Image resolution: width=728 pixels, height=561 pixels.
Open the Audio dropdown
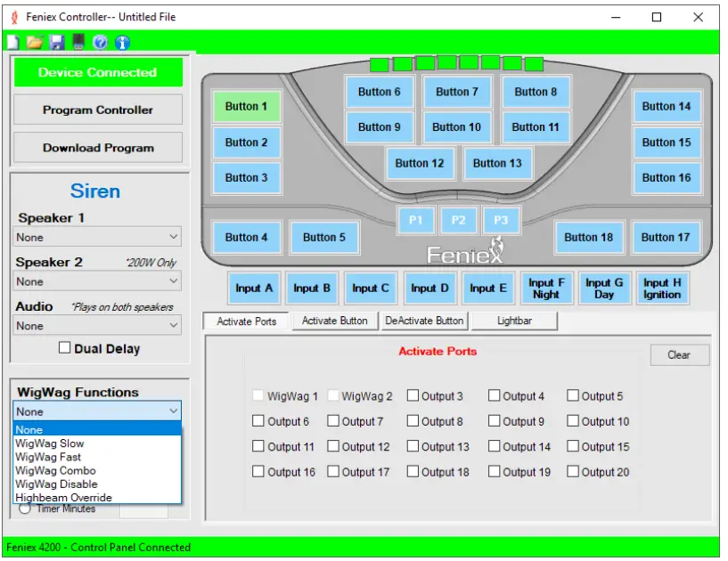pos(97,326)
